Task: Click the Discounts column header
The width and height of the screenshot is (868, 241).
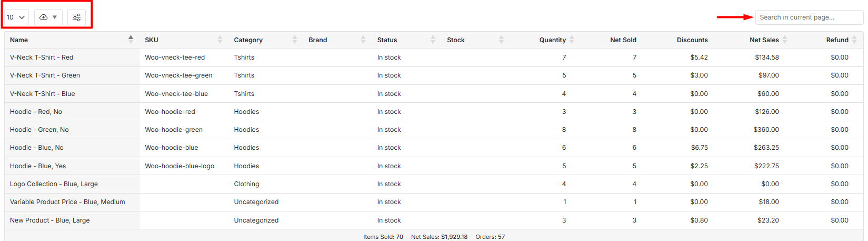Action: coord(692,40)
